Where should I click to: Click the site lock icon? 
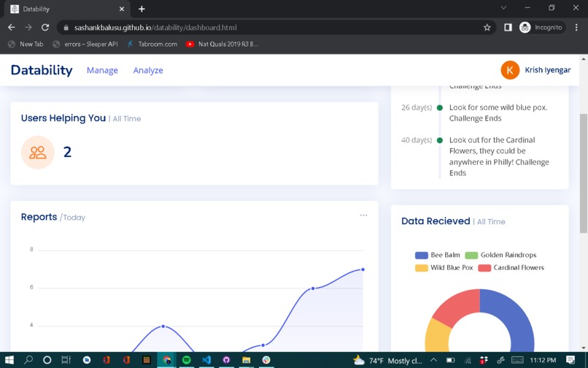[66, 28]
